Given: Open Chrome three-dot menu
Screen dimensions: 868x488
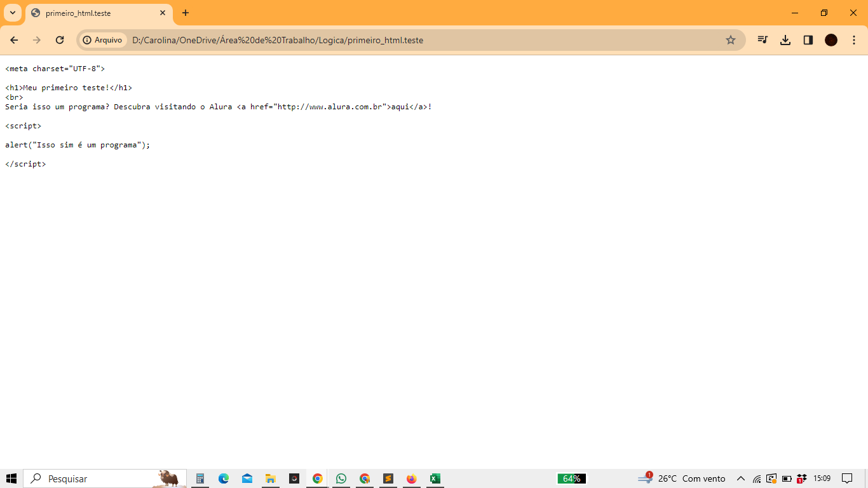Looking at the screenshot, I should [x=854, y=40].
